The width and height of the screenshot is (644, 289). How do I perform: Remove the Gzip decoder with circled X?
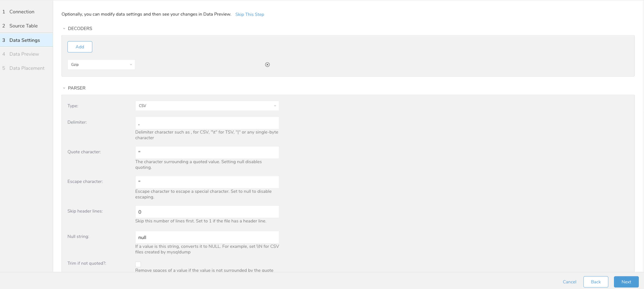[267, 65]
